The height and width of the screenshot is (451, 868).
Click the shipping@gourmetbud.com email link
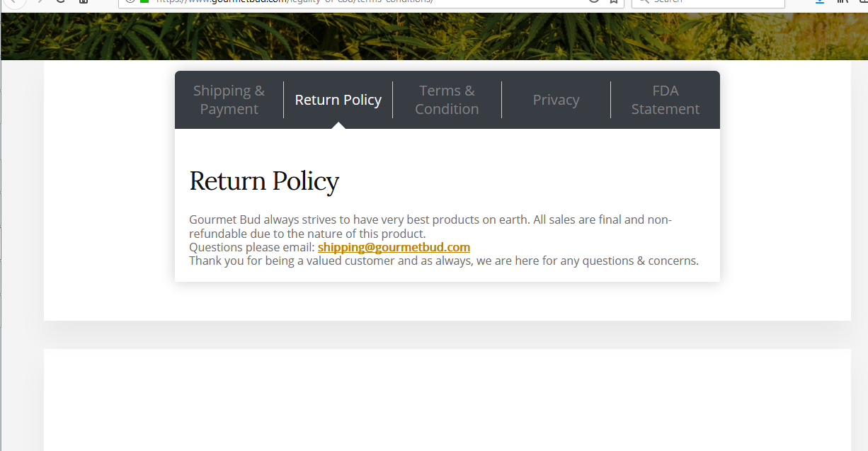[x=394, y=247]
